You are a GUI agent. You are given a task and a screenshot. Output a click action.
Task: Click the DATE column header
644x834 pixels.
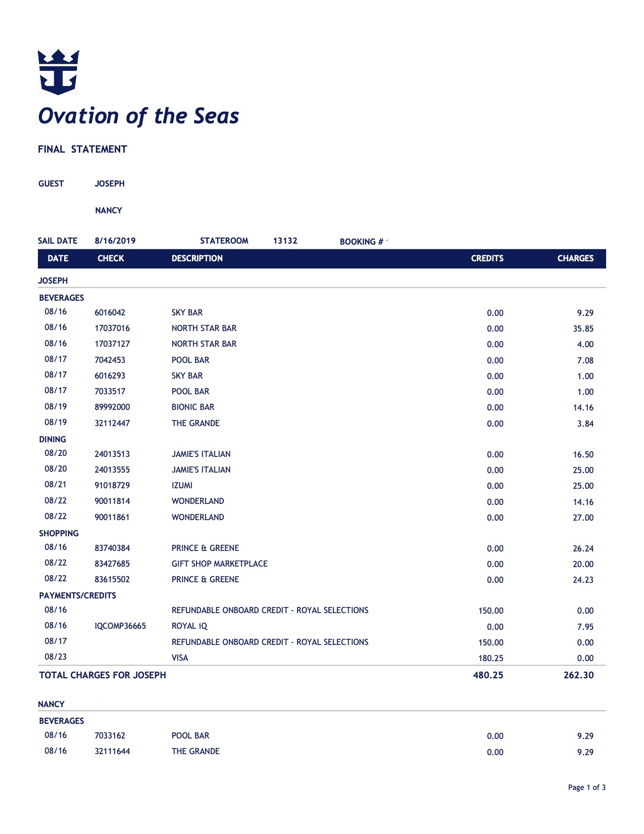(x=58, y=258)
